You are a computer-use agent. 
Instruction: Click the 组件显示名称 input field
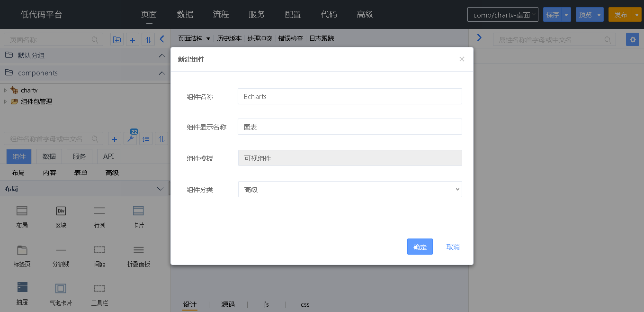point(349,127)
